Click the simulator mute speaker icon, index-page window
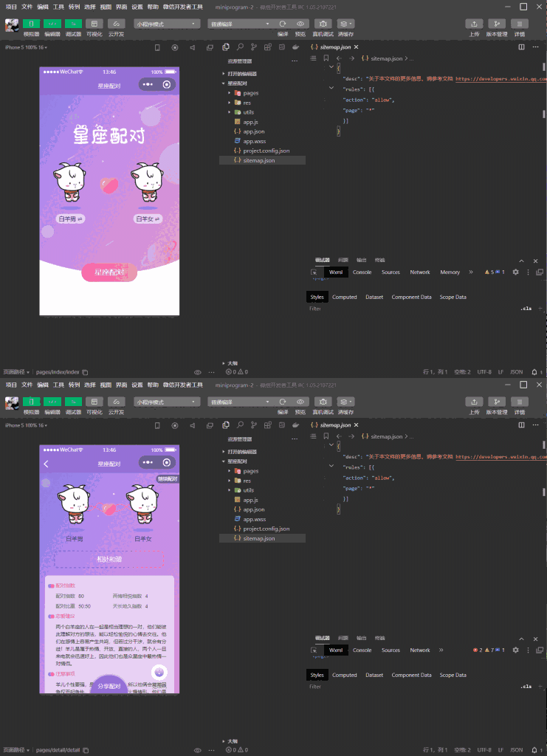This screenshot has height=756, width=547. 192,47
